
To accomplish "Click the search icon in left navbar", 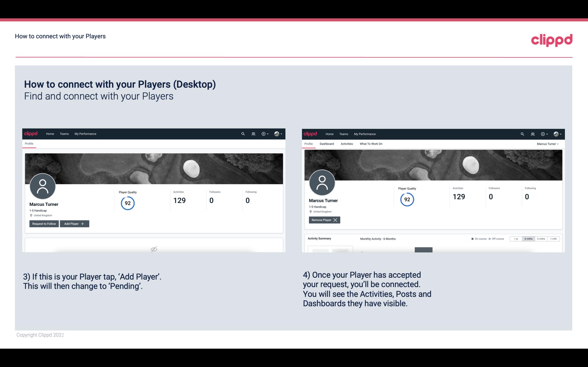I will click(242, 134).
